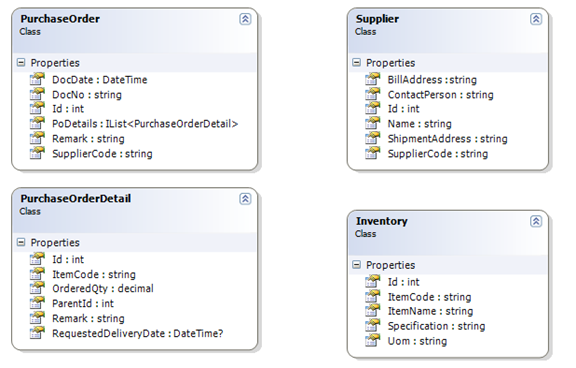Viewport: 576px width, 368px height.
Task: Select 'Remark : string' in PurchaseOrderDetail class
Action: coord(88,318)
